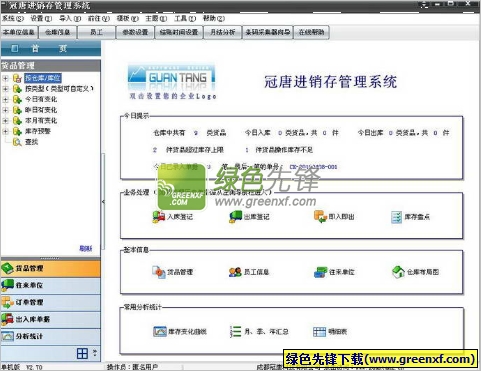Viewport: 481px width, 371px height.
Task: Click the 刷新 refresh link
Action: tap(86, 248)
